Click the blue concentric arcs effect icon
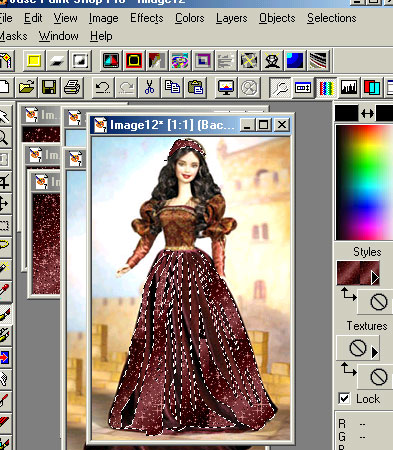Screen dimensions: 393x450 coord(295,61)
